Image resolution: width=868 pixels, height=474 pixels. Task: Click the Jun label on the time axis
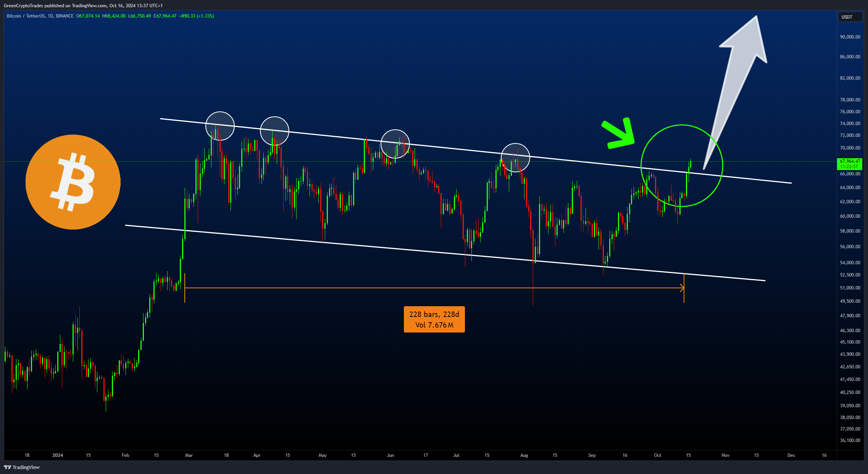click(390, 455)
